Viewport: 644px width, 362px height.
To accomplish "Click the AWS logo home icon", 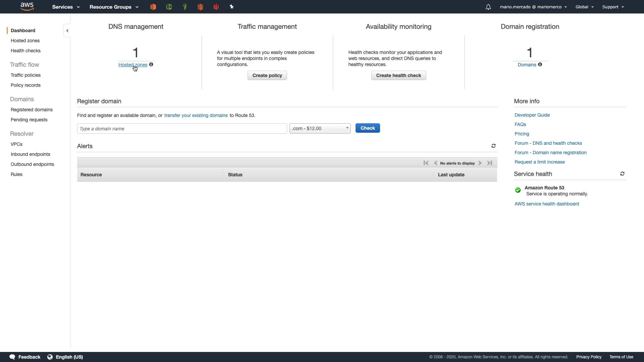I will pyautogui.click(x=27, y=6).
